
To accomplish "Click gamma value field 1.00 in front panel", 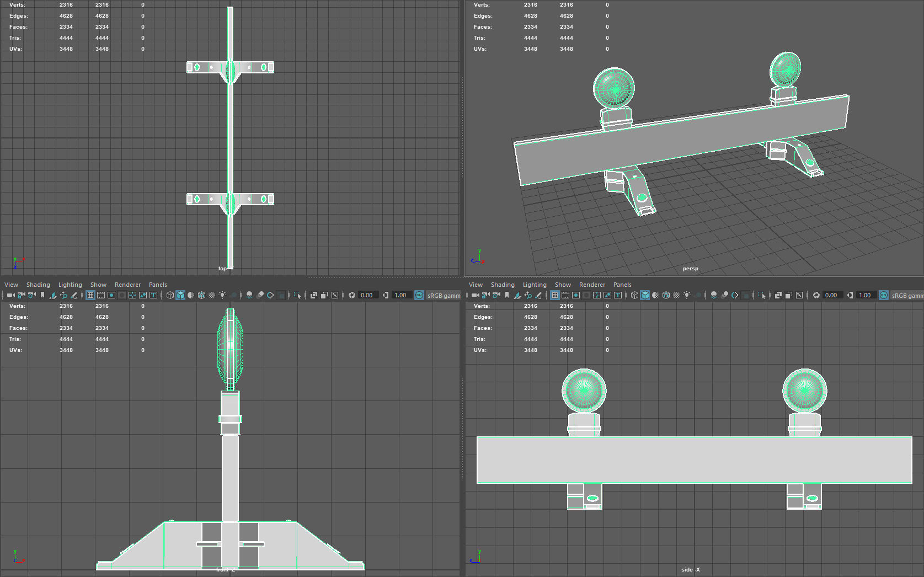I will 402,295.
